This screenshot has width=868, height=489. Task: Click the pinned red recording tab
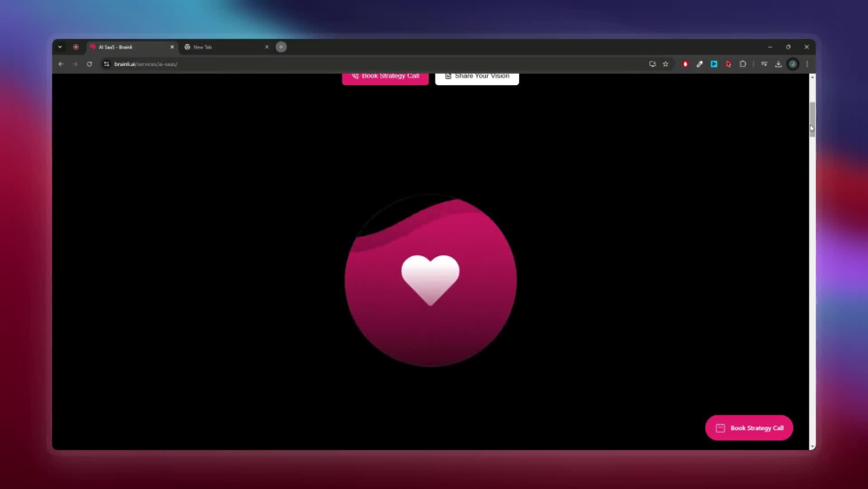coord(76,47)
